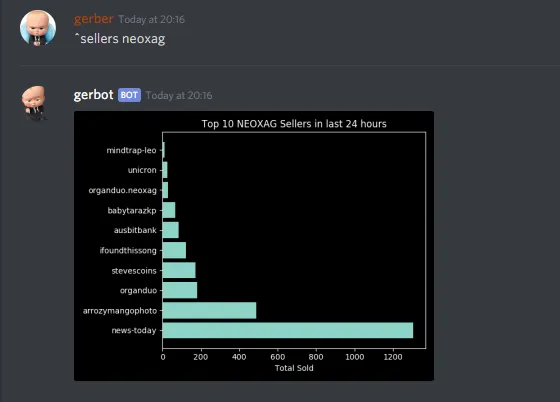Click the 1200 axis tick label
Screen dimensions: 560x402
[393, 357]
